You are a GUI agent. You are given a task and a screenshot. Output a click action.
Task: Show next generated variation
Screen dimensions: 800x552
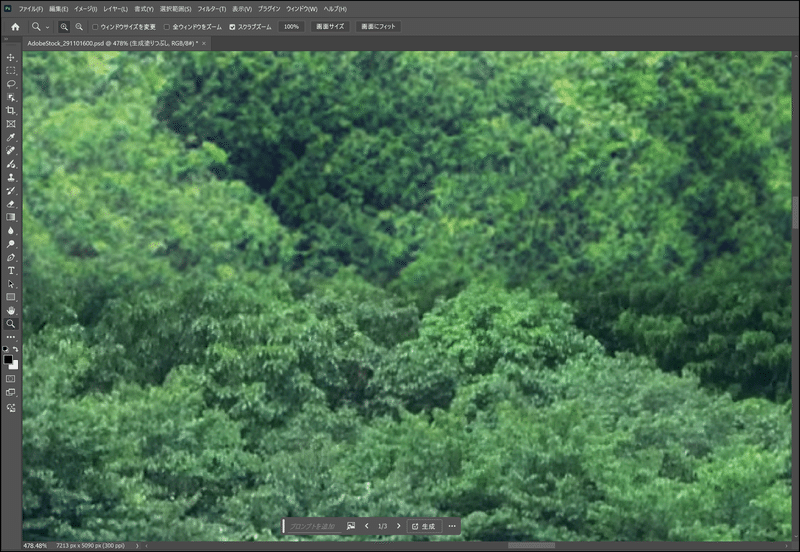(398, 526)
